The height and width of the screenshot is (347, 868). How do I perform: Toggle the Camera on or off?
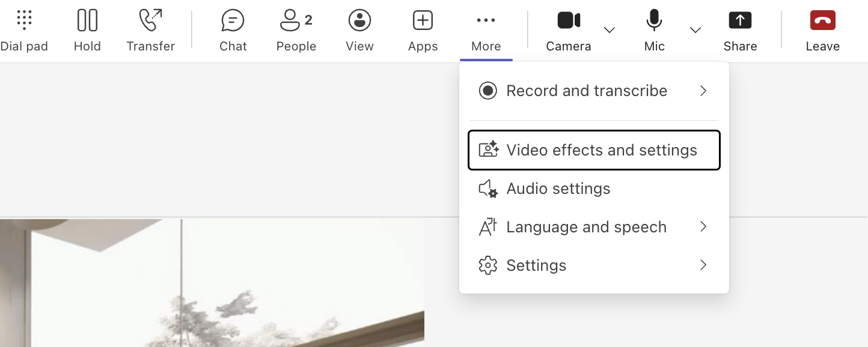click(x=568, y=30)
